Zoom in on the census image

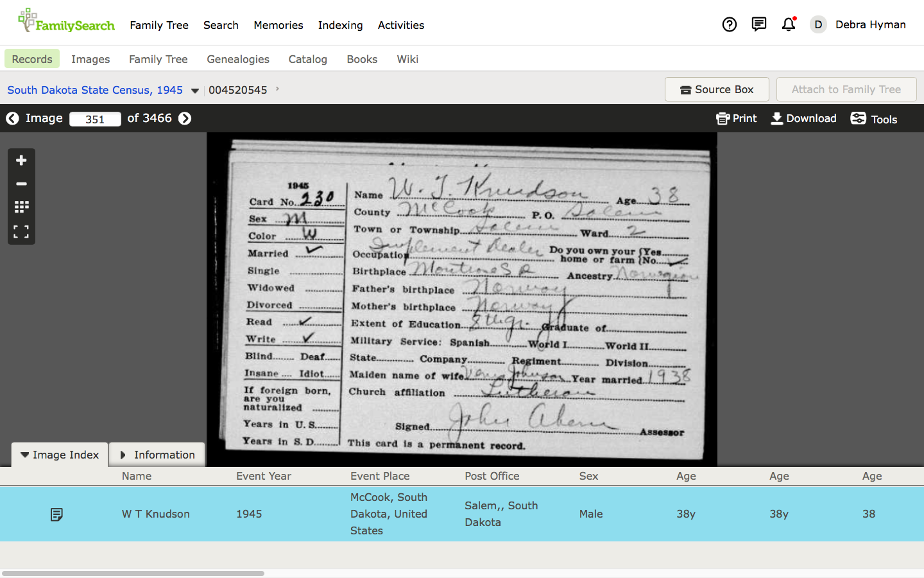click(21, 161)
